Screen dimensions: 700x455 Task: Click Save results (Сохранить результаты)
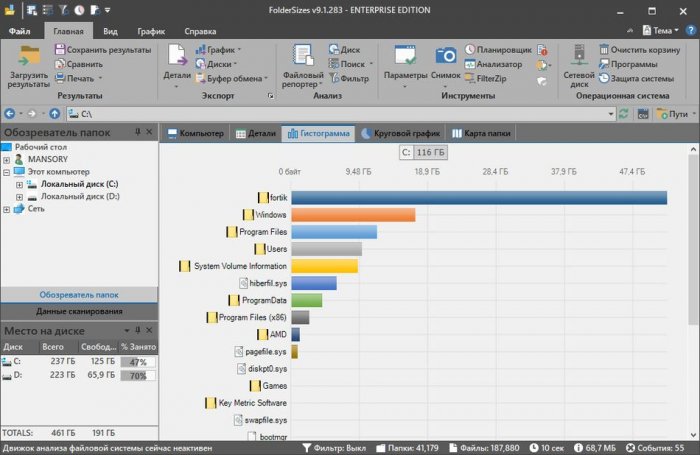[x=103, y=50]
